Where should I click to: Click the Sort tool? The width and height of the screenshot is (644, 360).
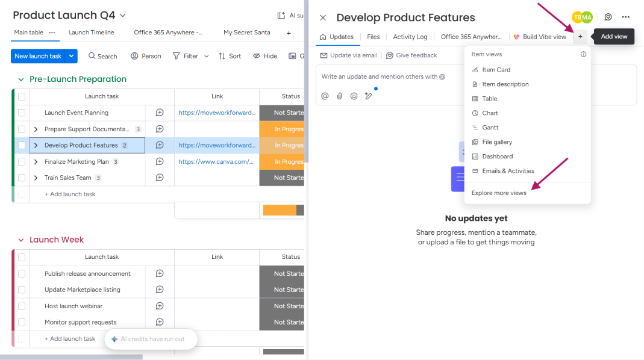pyautogui.click(x=230, y=56)
